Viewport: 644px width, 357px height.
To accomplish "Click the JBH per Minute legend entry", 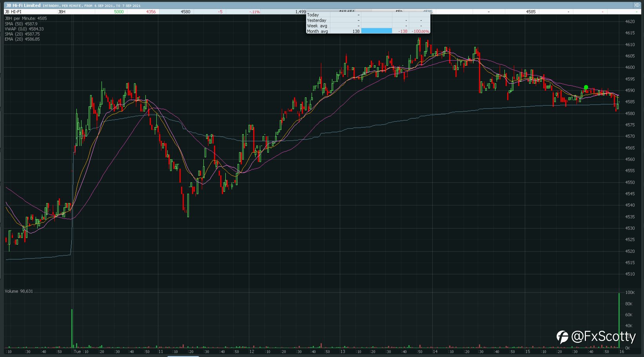I will [x=25, y=18].
